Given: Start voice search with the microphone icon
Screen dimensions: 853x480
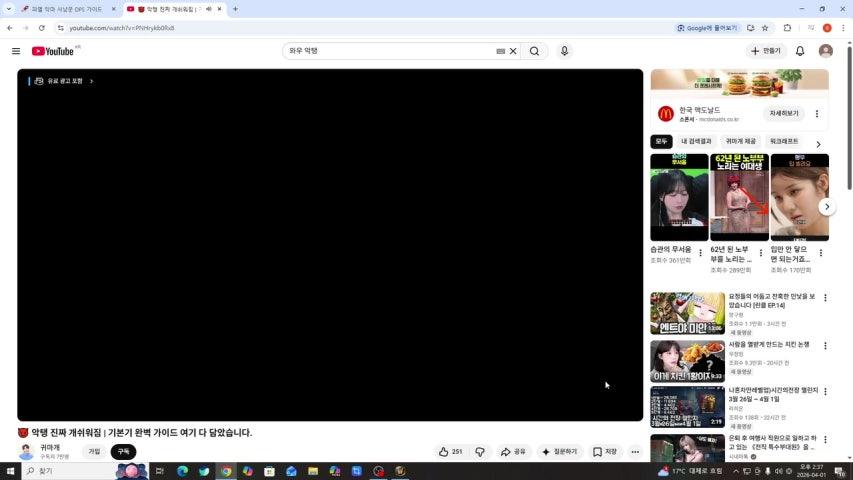Looking at the screenshot, I should (565, 51).
